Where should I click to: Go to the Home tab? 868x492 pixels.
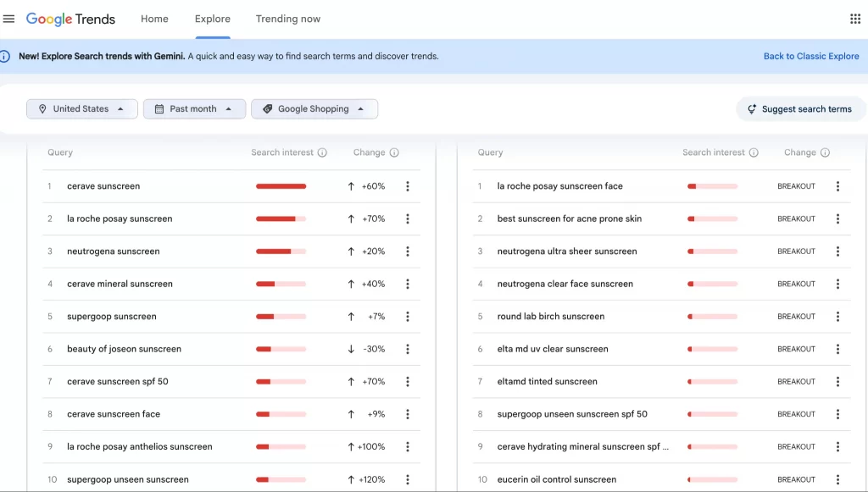154,19
